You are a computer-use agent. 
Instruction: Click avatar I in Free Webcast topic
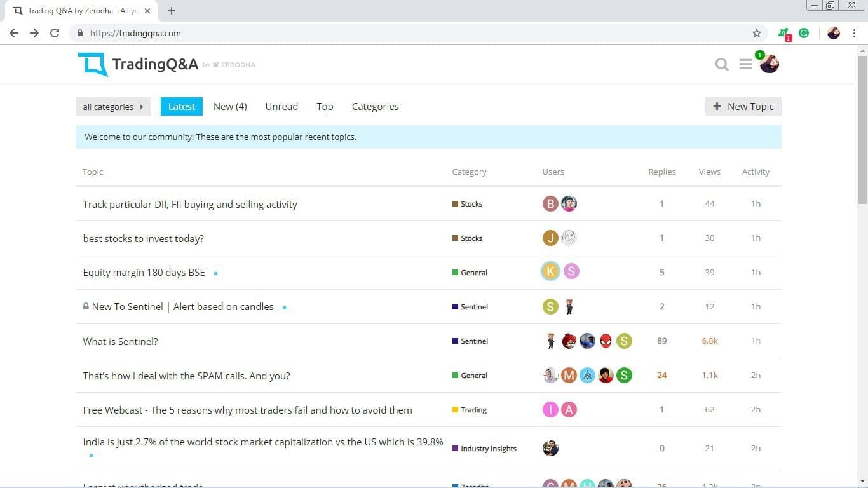[550, 409]
